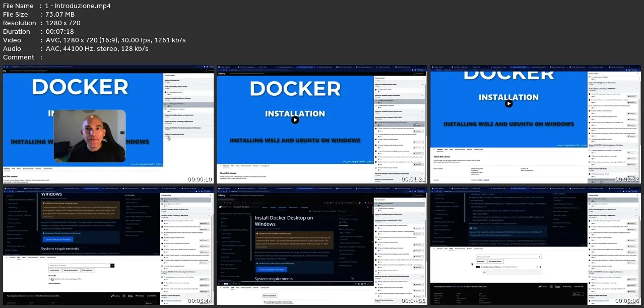Tick the lecture 8 checkbox in the 00:01:21 frame
The width and height of the screenshot is (644, 308).
click(x=376, y=135)
